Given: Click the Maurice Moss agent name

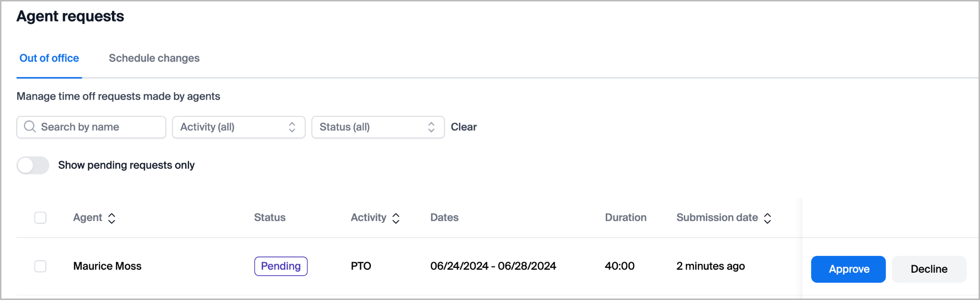Looking at the screenshot, I should [x=107, y=266].
